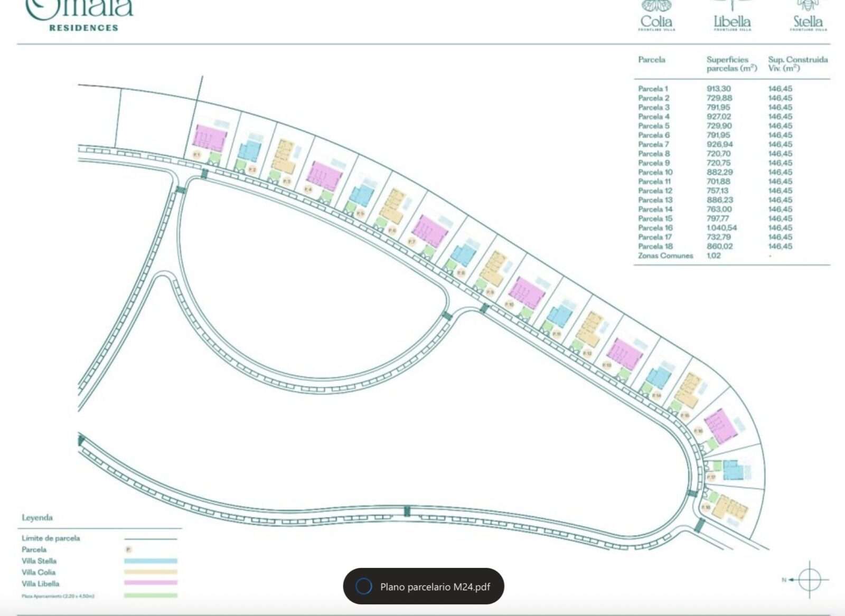Click the green parking space legend swatch

click(x=151, y=596)
